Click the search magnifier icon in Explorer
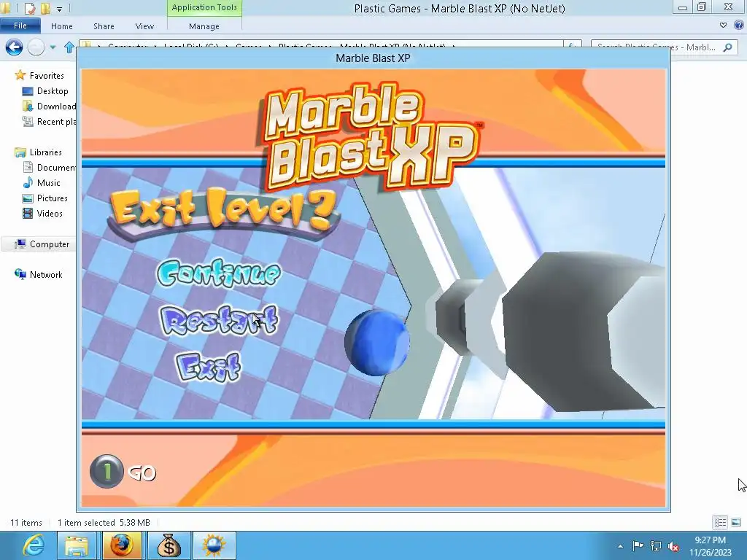Viewport: 747px width, 560px height. (727, 47)
